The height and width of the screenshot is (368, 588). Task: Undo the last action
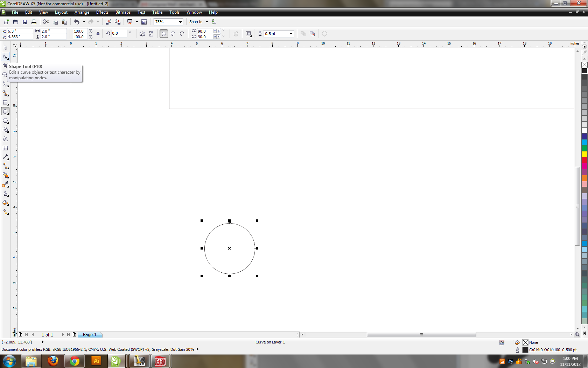pos(77,22)
